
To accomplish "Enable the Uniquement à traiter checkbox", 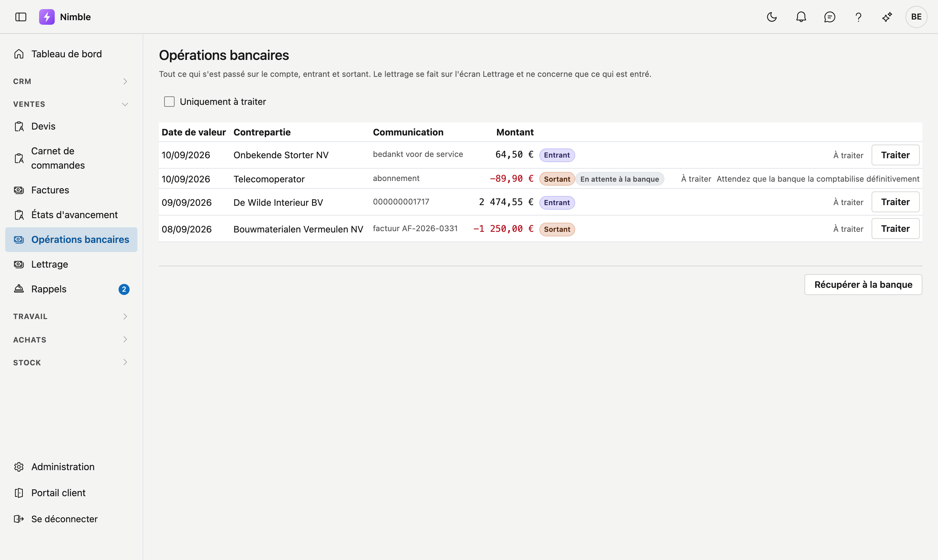I will click(169, 102).
